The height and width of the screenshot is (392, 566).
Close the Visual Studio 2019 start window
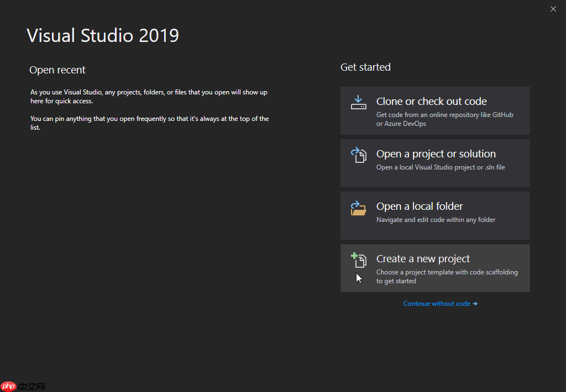pyautogui.click(x=553, y=9)
